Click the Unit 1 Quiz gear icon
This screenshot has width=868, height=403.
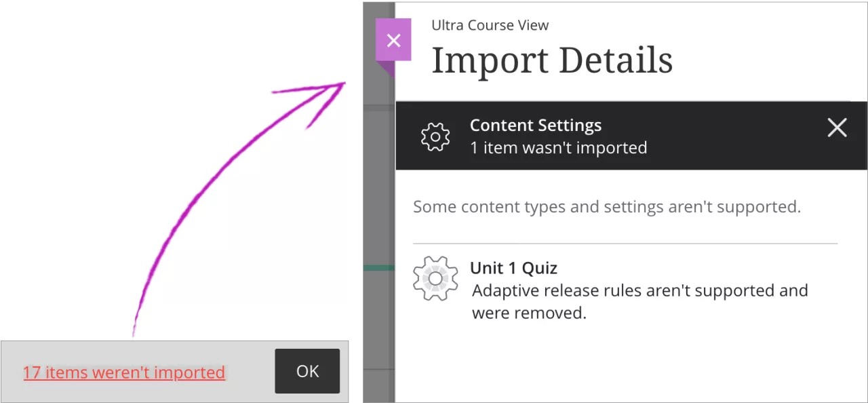click(435, 278)
